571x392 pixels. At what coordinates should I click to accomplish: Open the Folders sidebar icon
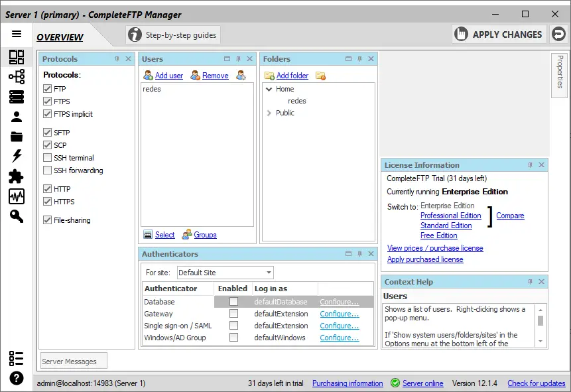click(17, 137)
